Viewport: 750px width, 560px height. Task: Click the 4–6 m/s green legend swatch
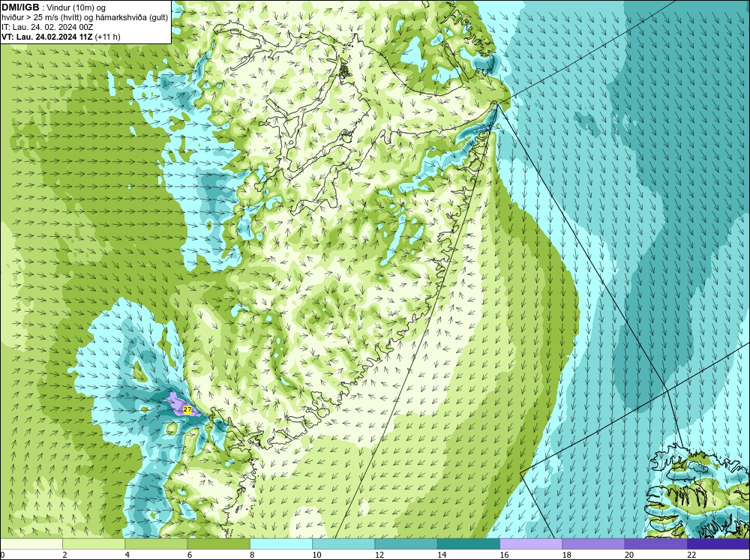pyautogui.click(x=156, y=544)
